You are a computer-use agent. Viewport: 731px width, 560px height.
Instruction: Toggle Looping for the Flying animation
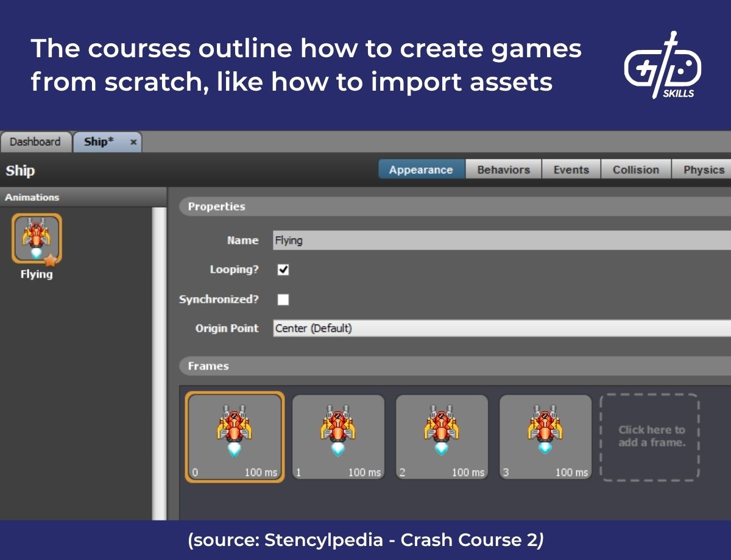tap(282, 270)
